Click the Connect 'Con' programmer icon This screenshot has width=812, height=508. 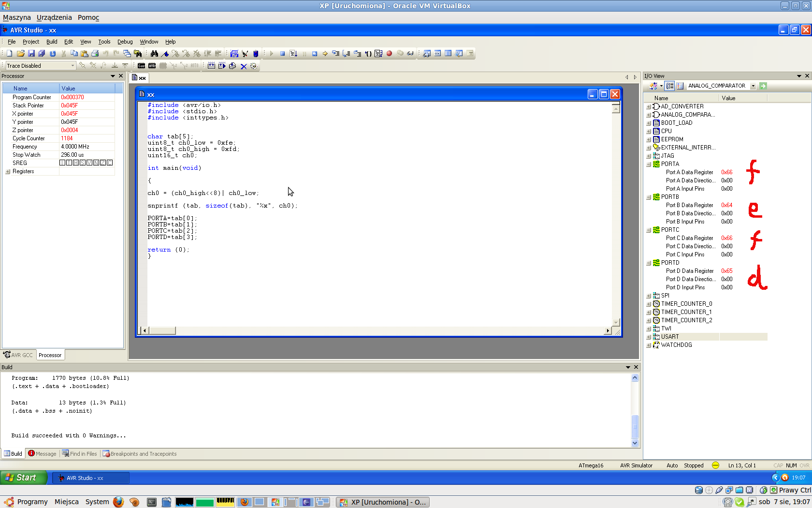[141, 66]
